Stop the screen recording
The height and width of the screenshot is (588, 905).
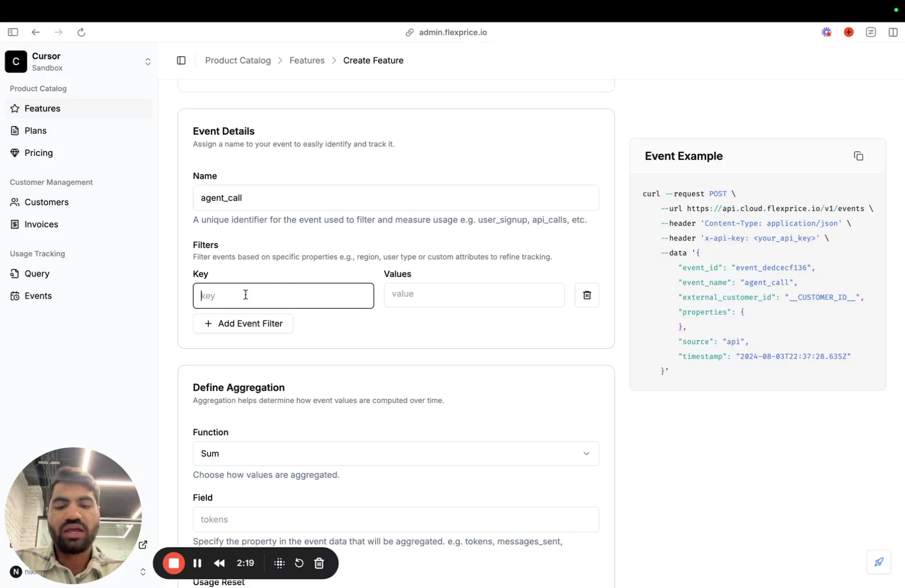click(174, 563)
